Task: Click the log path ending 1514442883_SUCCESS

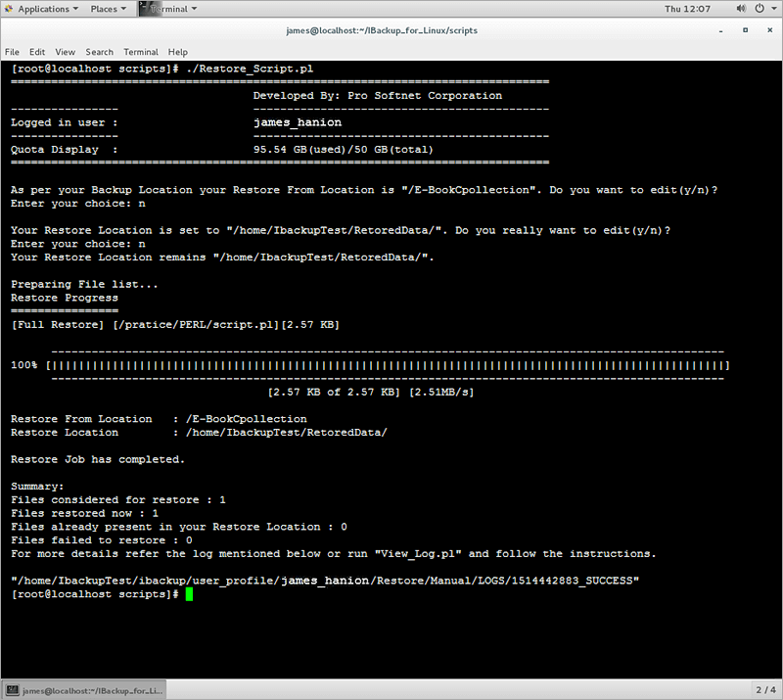Action: point(325,581)
